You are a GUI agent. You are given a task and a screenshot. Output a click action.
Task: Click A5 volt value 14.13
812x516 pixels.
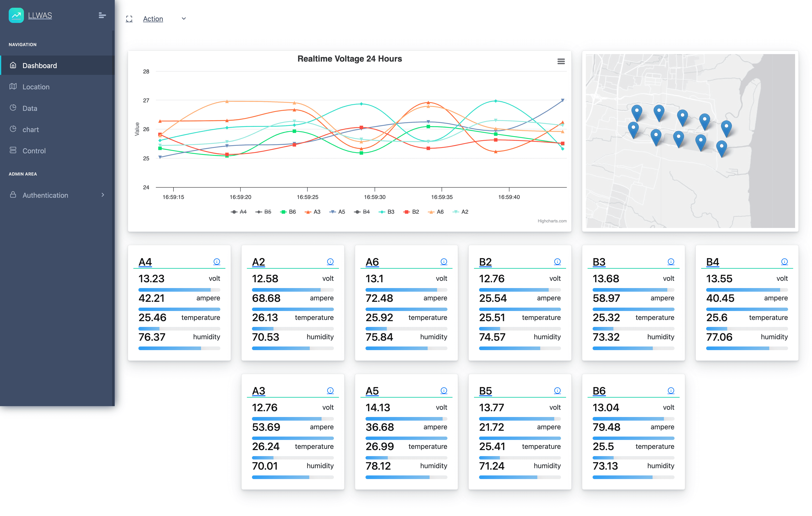point(378,408)
